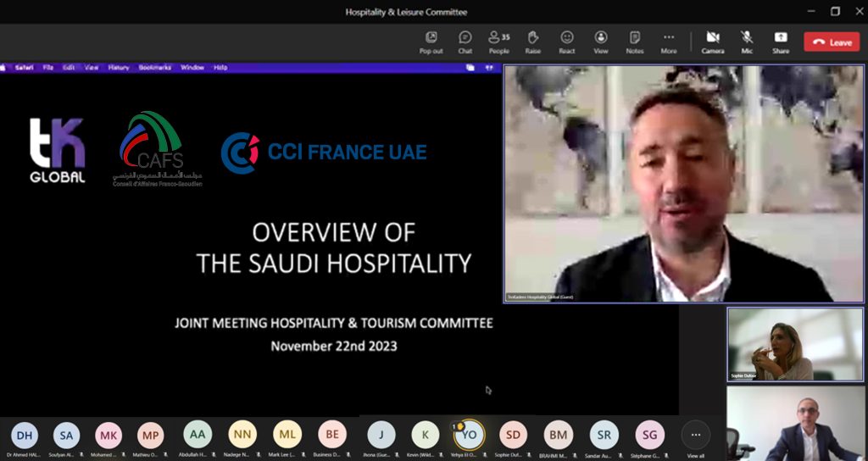Click the CAFS logo on slide

(x=157, y=149)
